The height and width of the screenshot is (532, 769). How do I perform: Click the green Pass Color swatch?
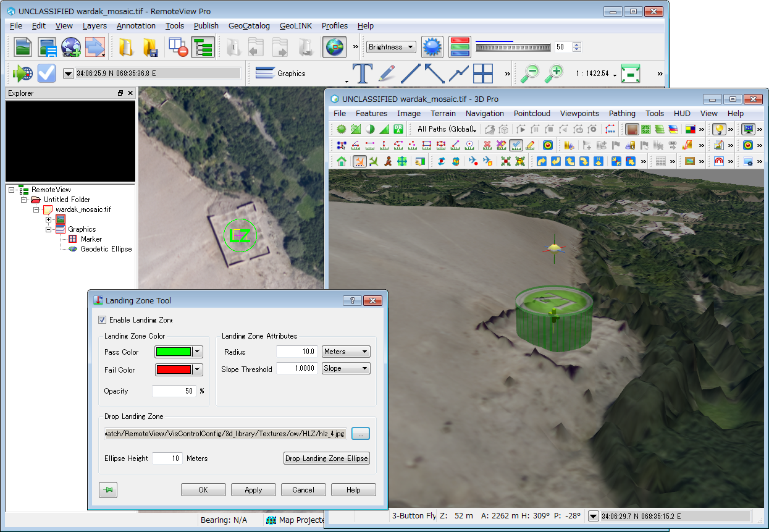[x=174, y=352]
